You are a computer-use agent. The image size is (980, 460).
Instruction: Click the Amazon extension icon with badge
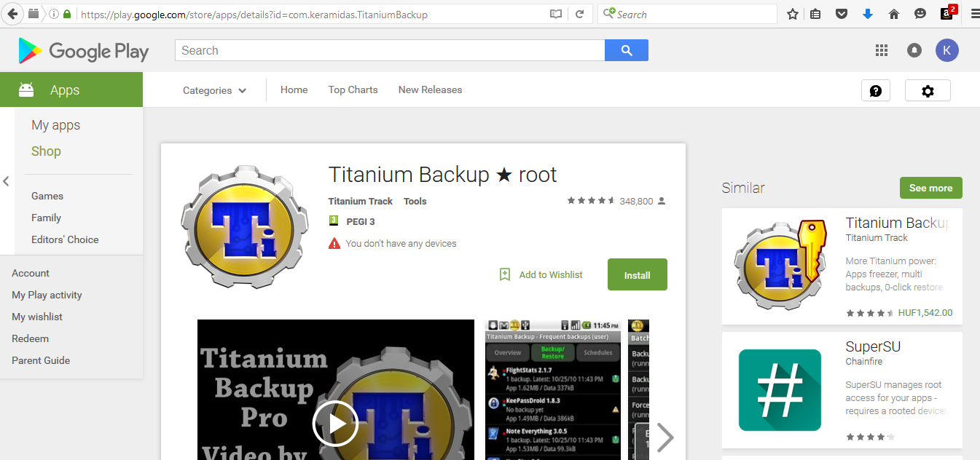[947, 13]
